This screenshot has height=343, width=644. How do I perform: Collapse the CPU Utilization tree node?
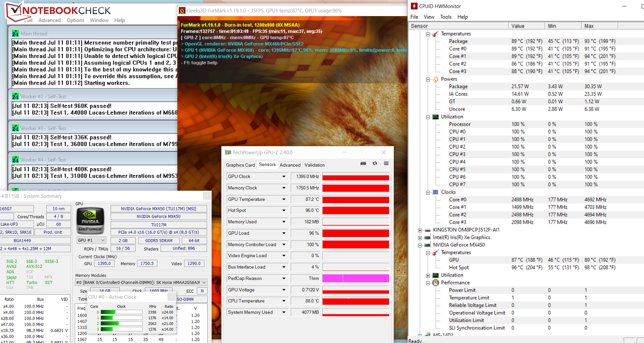428,117
